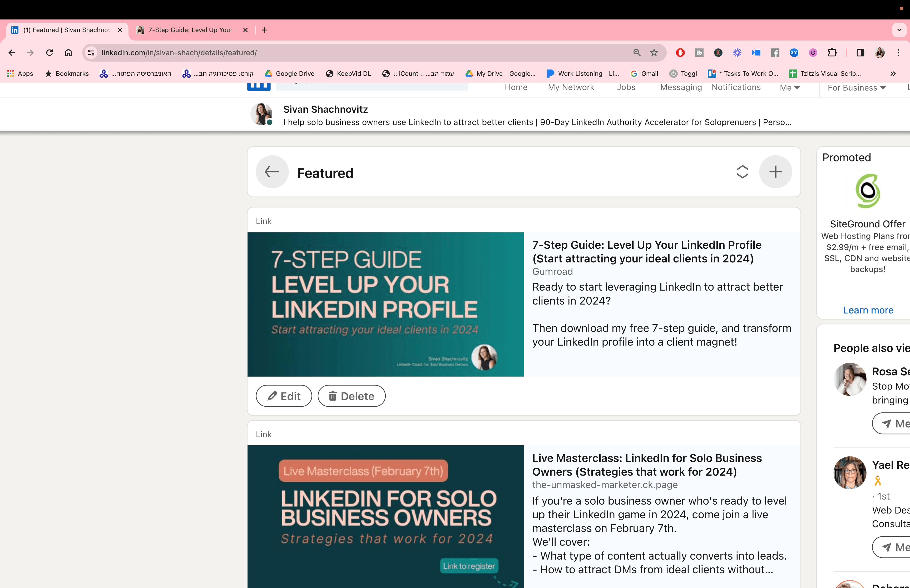910x588 pixels.
Task: Show more bookmarks with double chevron
Action: (893, 74)
